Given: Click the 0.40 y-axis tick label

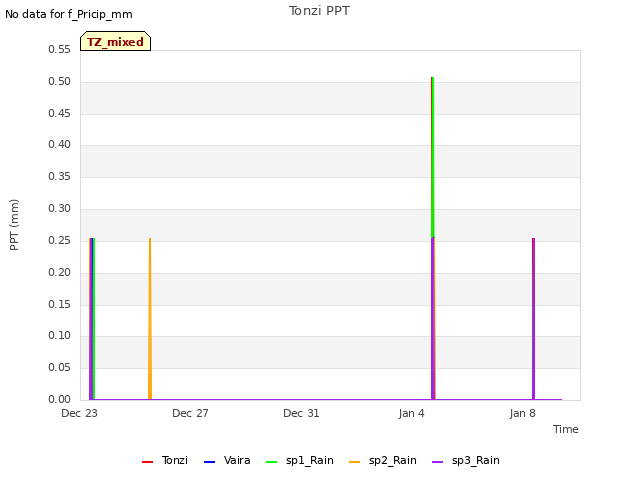Looking at the screenshot, I should (x=60, y=145).
